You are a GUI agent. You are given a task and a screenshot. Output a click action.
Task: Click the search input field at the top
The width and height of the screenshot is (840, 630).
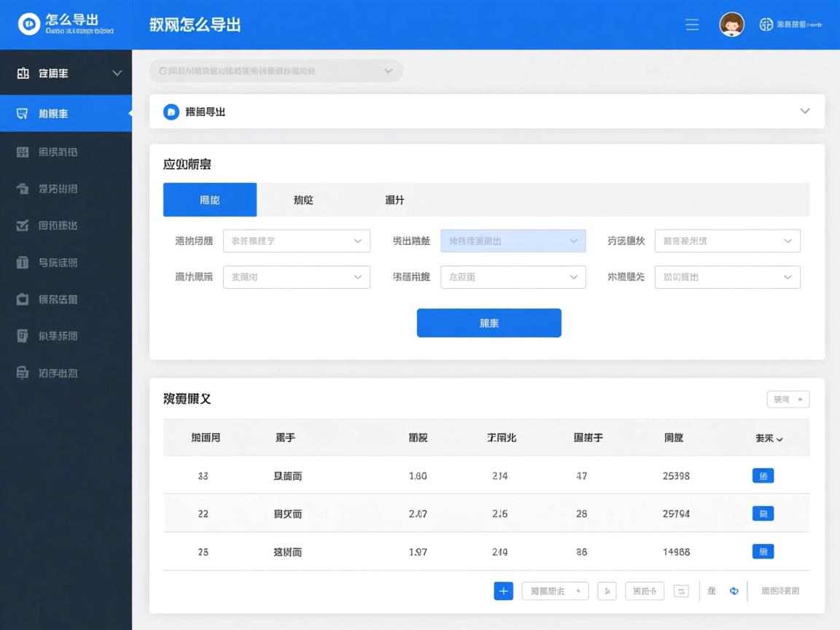pyautogui.click(x=277, y=71)
